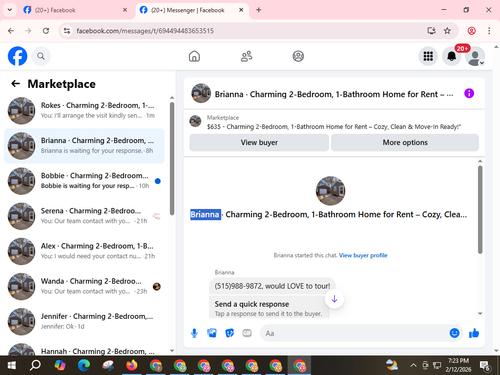Open the notifications bell icon
Screen dimensions: 500x375
[452, 56]
